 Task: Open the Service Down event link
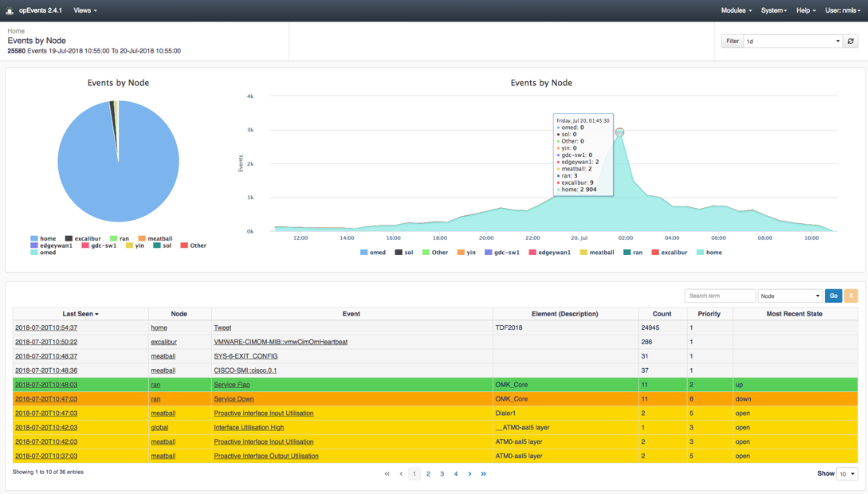pos(234,399)
